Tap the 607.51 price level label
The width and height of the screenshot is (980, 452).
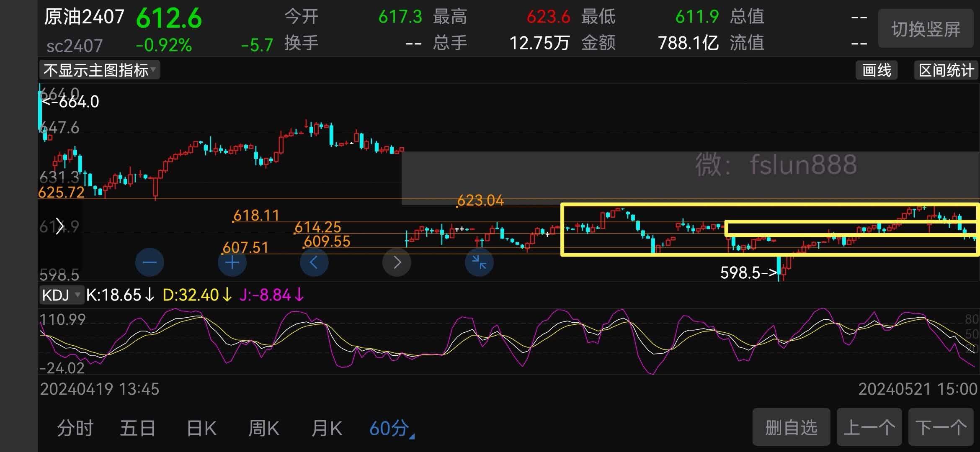tap(245, 248)
